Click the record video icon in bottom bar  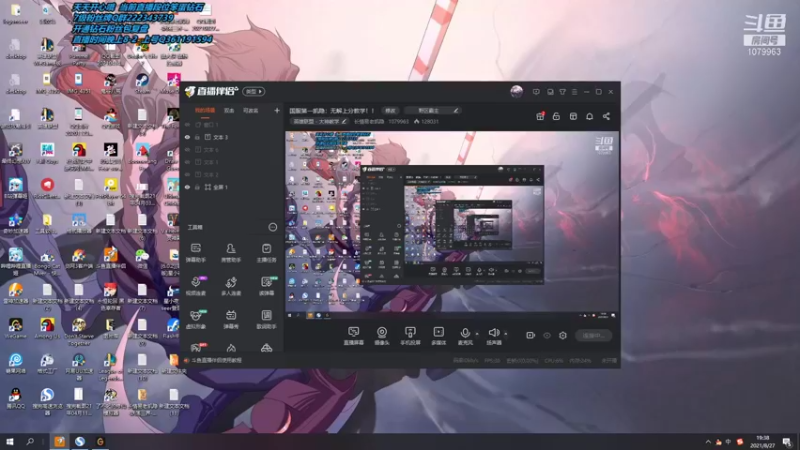[x=531, y=335]
